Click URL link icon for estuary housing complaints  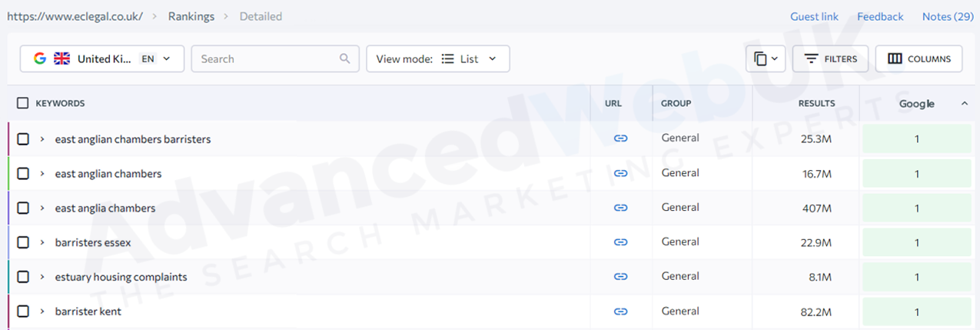tap(620, 277)
